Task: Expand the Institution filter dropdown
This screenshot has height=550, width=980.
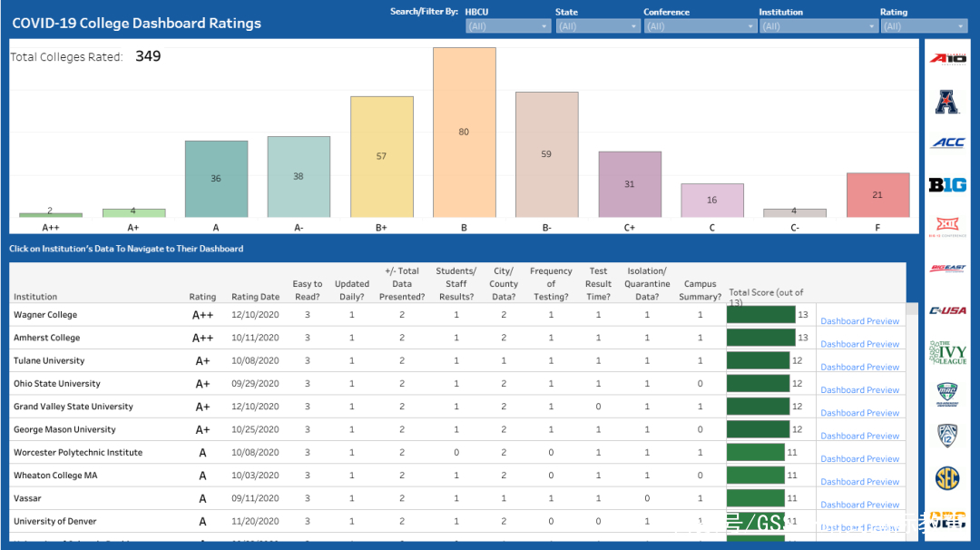Action: point(817,26)
